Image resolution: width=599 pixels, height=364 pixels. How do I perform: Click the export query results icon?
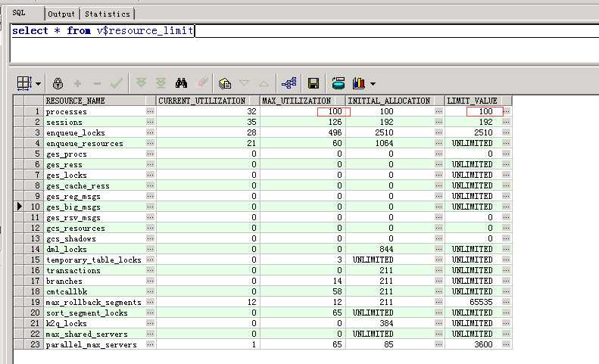click(x=225, y=83)
